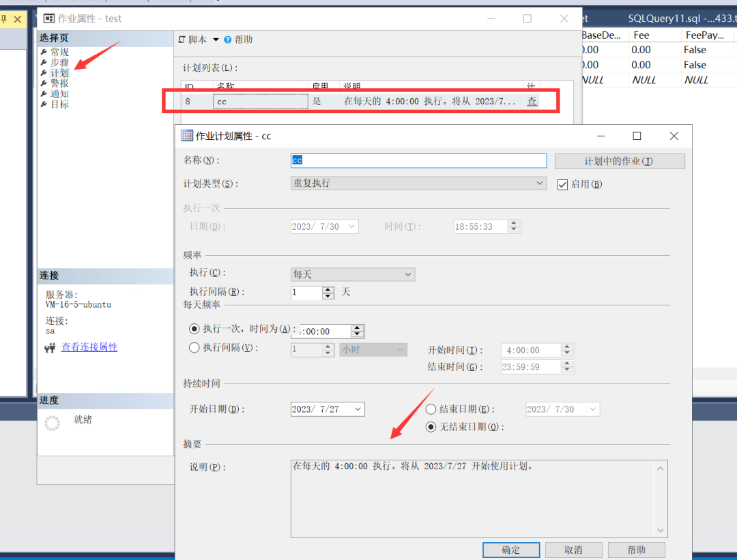Click the 名称 column header in schedule list
The width and height of the screenshot is (737, 560).
pyautogui.click(x=226, y=86)
